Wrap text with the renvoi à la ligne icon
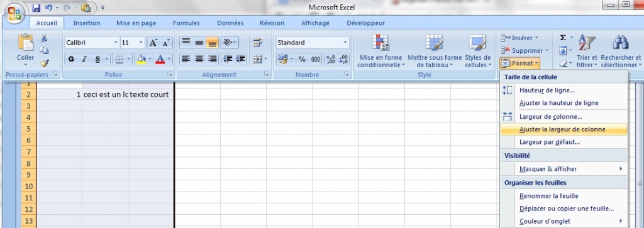 point(257,42)
